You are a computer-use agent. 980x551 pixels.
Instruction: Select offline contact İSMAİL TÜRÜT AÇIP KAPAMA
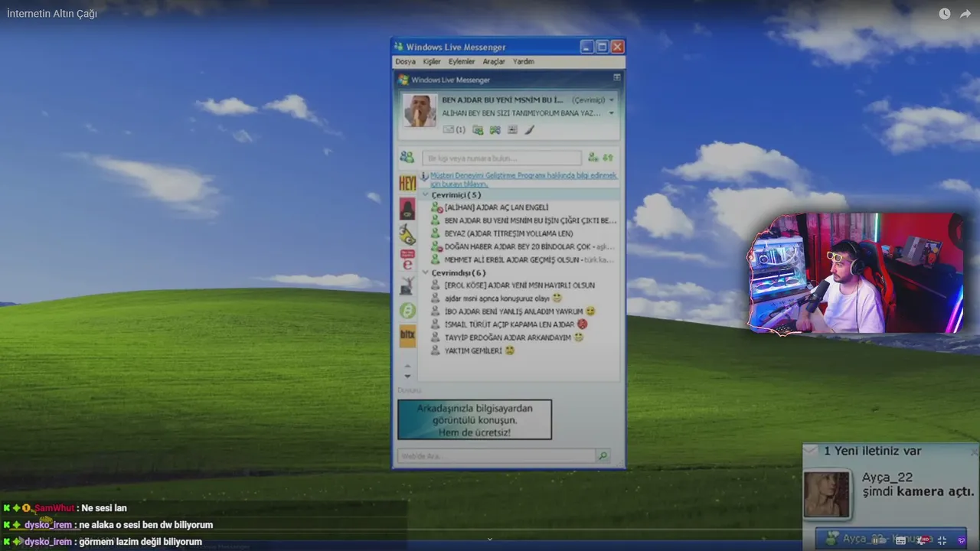(x=510, y=324)
